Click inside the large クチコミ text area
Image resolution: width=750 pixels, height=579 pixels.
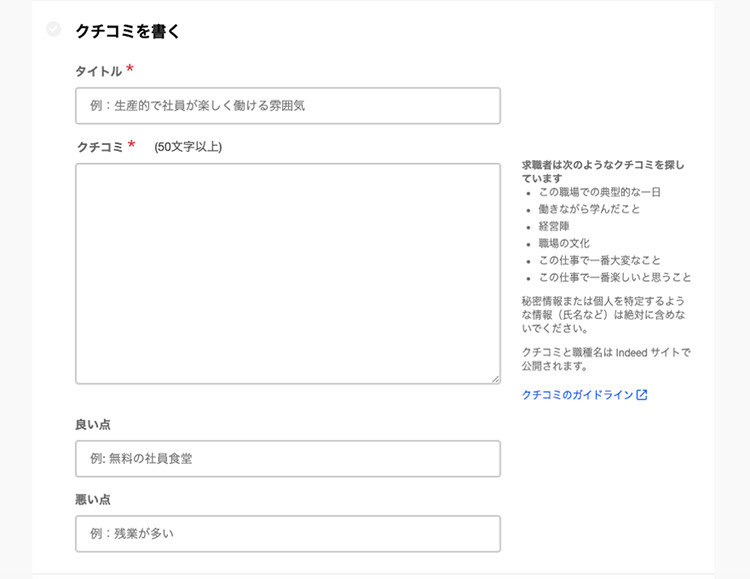(287, 273)
